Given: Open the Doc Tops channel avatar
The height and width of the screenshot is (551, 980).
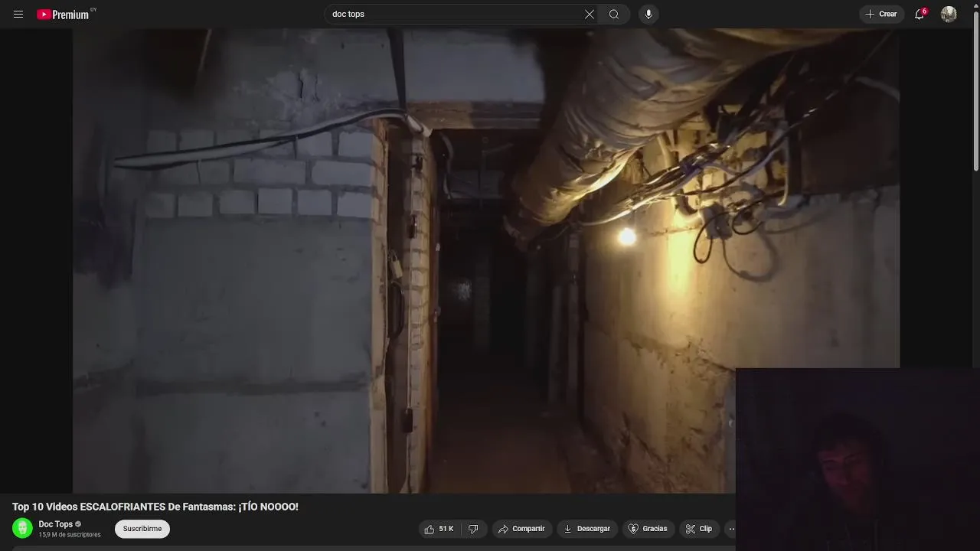Looking at the screenshot, I should [x=23, y=528].
